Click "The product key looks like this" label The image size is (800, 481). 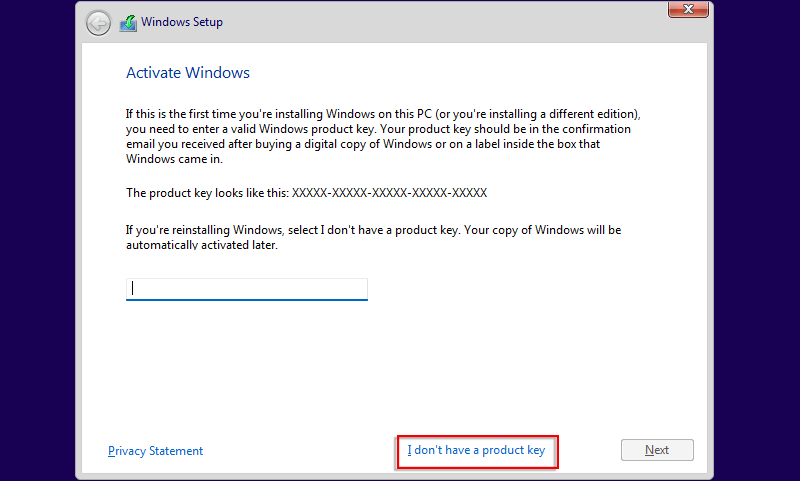coord(207,192)
